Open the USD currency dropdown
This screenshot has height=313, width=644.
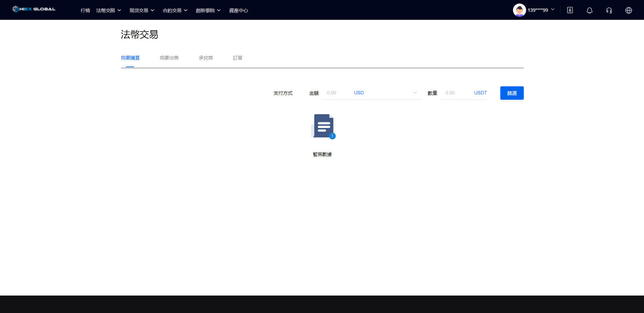[385, 93]
